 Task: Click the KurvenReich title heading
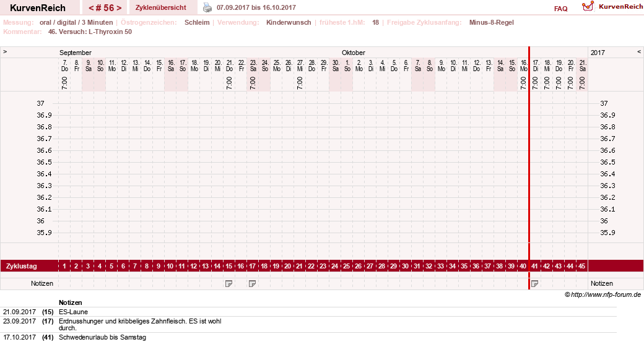click(x=37, y=8)
